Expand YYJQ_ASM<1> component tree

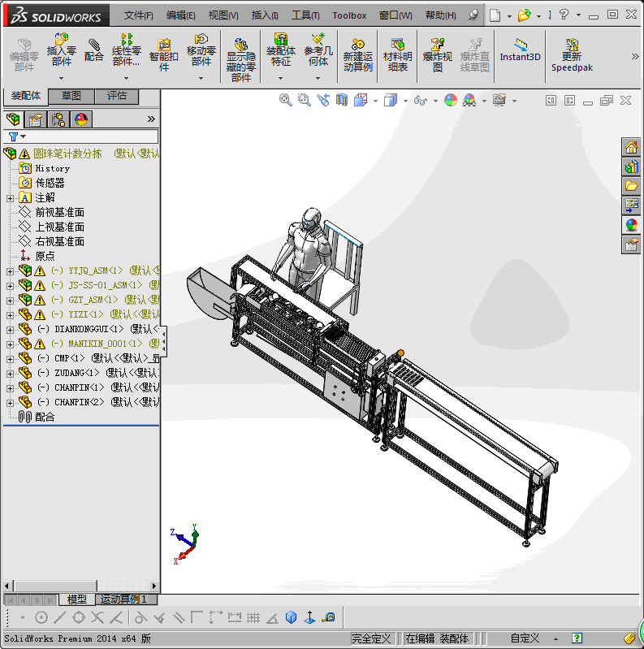[10, 271]
